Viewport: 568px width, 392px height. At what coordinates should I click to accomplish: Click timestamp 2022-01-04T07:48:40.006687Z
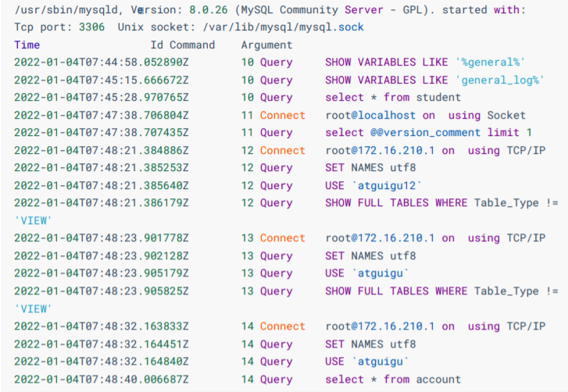click(102, 380)
